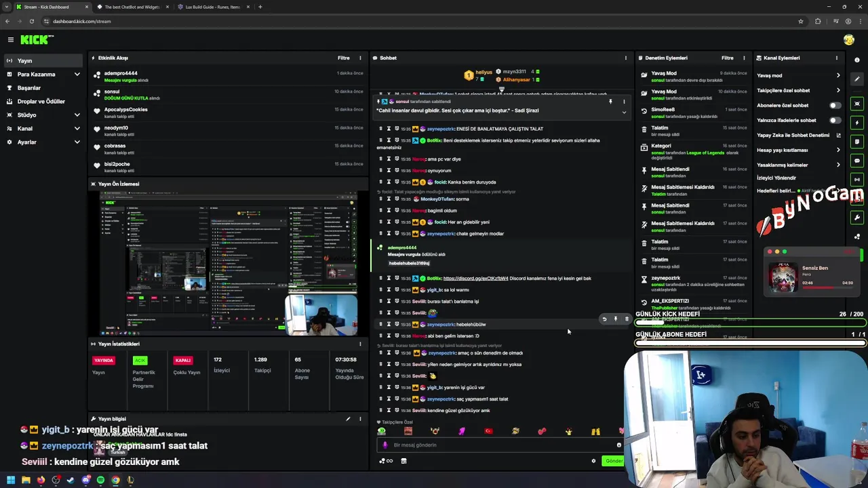
Task: Reload the browser page
Action: pyautogui.click(x=31, y=21)
